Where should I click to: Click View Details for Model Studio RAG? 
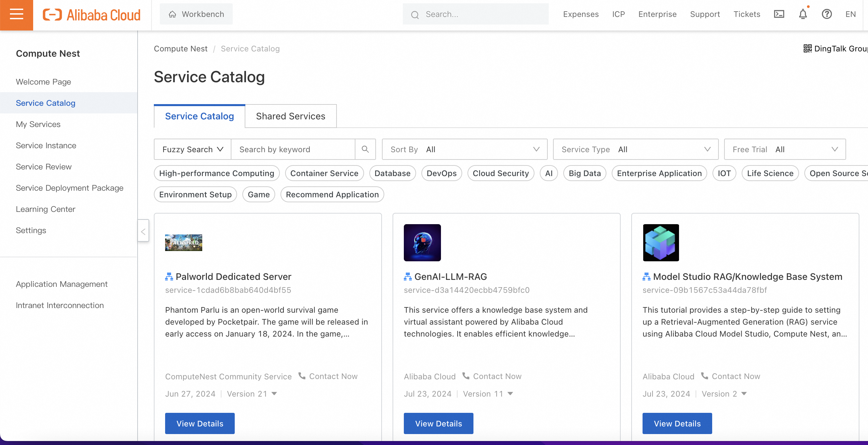coord(677,423)
